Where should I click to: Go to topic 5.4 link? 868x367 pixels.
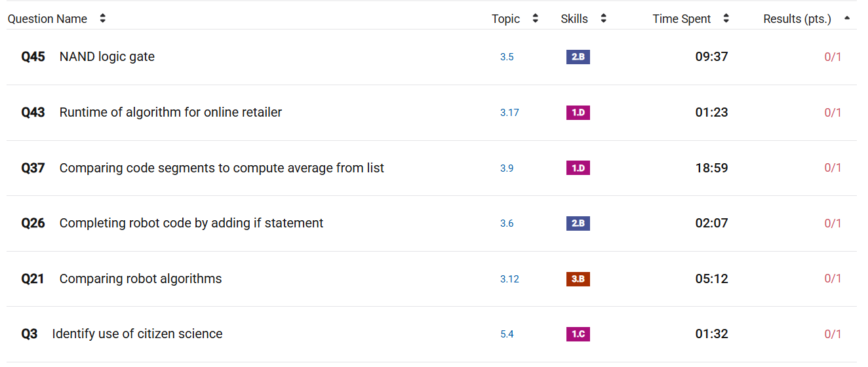point(507,334)
